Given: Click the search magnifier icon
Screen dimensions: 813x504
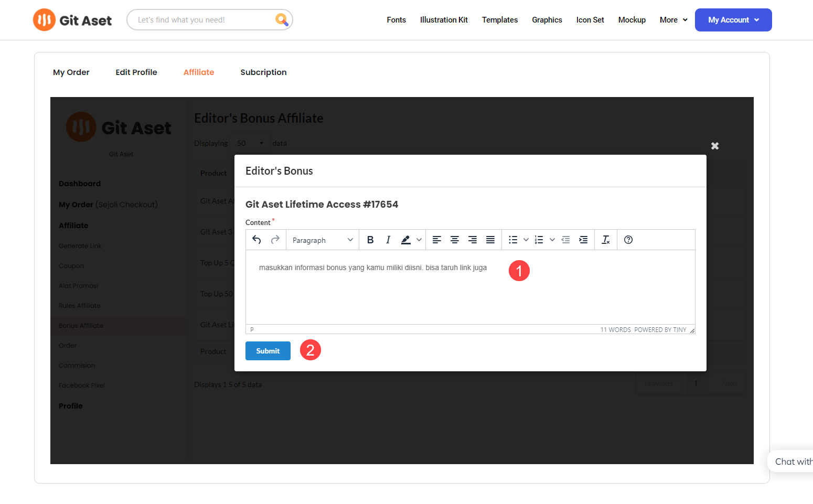Looking at the screenshot, I should (x=282, y=20).
